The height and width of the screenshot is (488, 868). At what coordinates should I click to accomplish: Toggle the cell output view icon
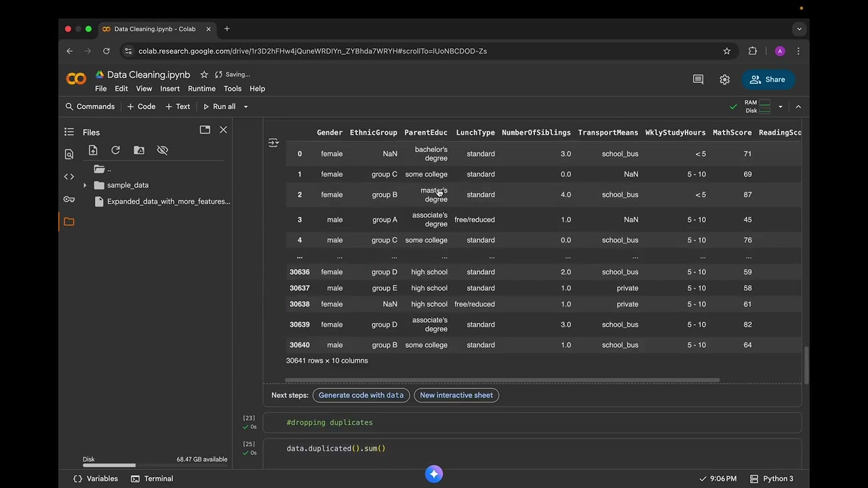(x=273, y=143)
